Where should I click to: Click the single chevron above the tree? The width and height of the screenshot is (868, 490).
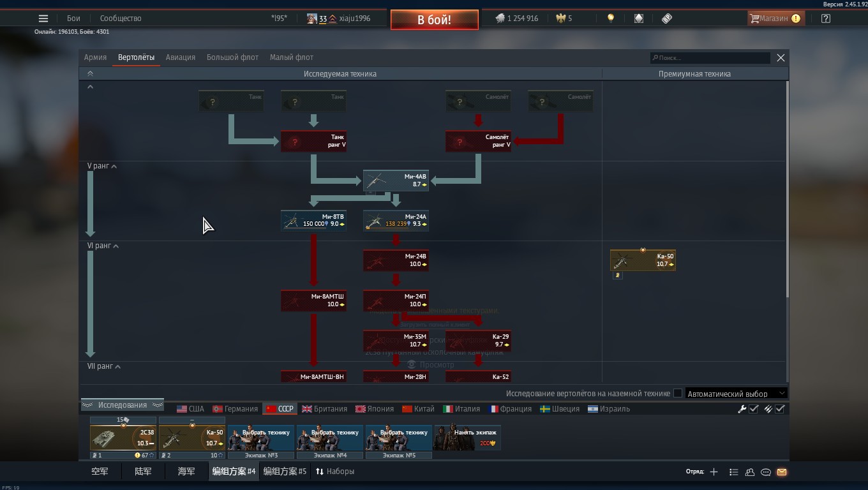90,87
